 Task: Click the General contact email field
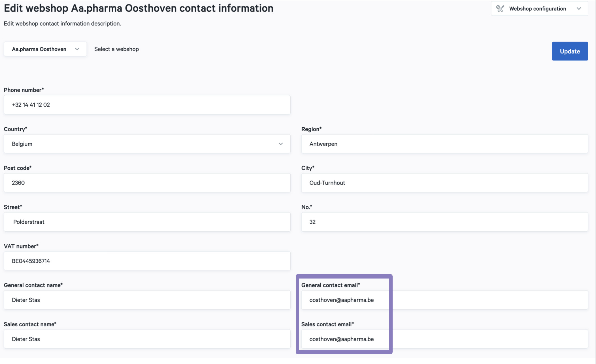click(444, 300)
